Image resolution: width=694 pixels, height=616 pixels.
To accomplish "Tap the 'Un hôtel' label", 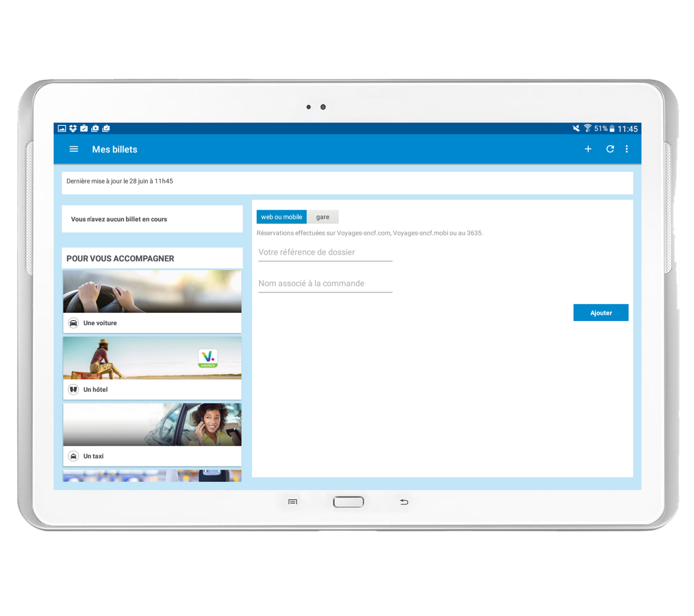I will [95, 389].
